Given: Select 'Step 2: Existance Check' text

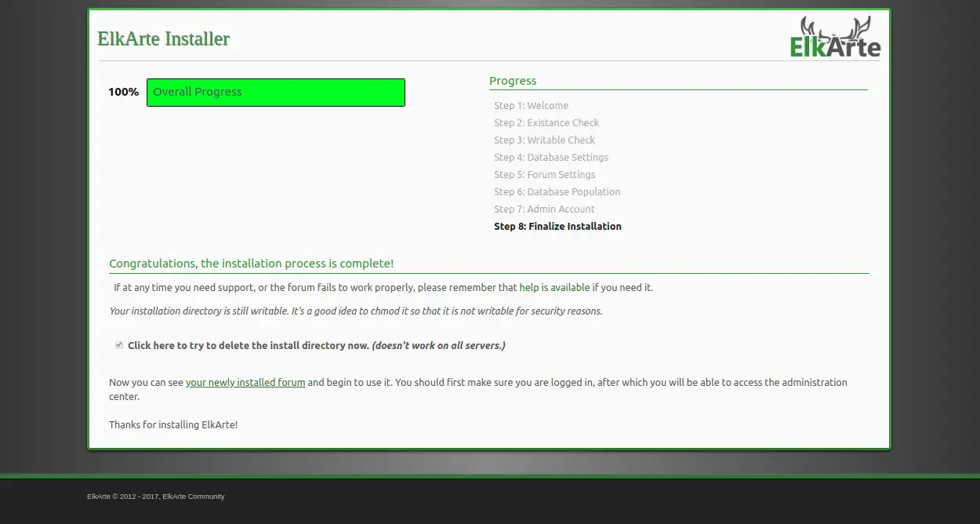Looking at the screenshot, I should tap(546, 123).
